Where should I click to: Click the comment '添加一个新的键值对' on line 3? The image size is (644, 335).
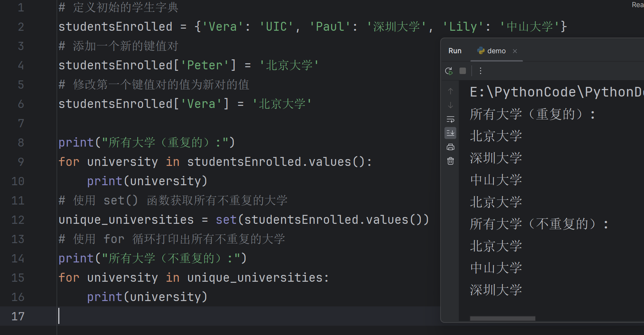pos(126,46)
